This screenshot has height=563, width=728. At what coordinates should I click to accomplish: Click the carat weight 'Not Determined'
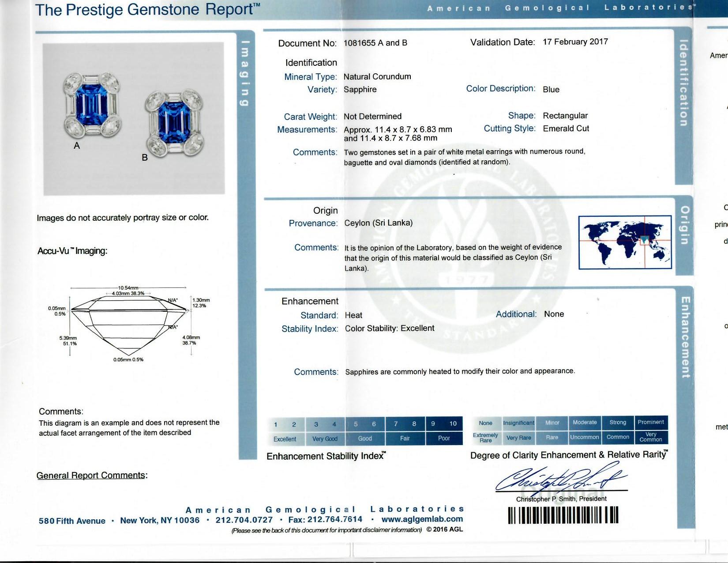click(373, 117)
